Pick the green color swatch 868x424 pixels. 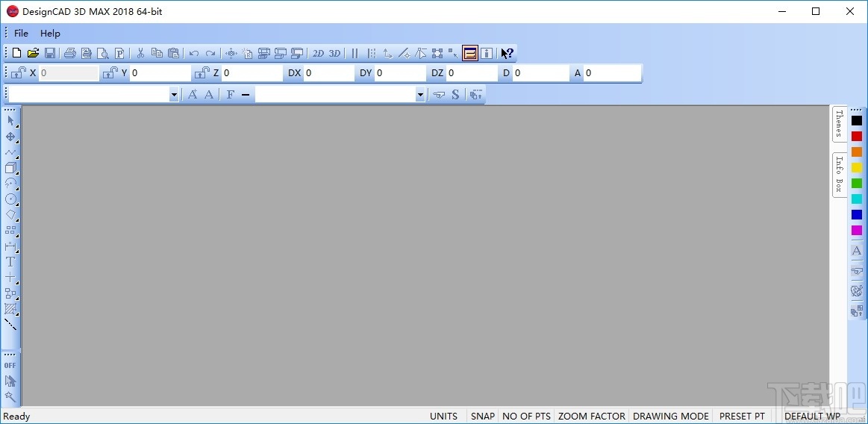pos(856,183)
